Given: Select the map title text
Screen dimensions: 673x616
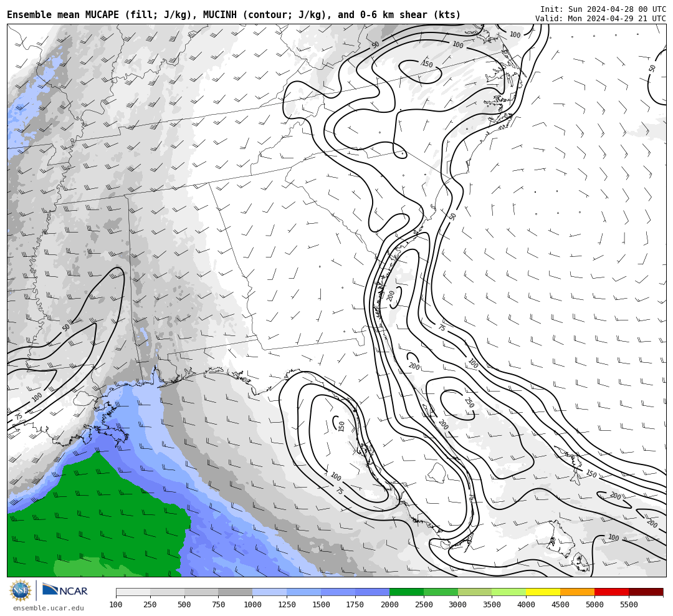Looking at the screenshot, I should click(234, 15).
